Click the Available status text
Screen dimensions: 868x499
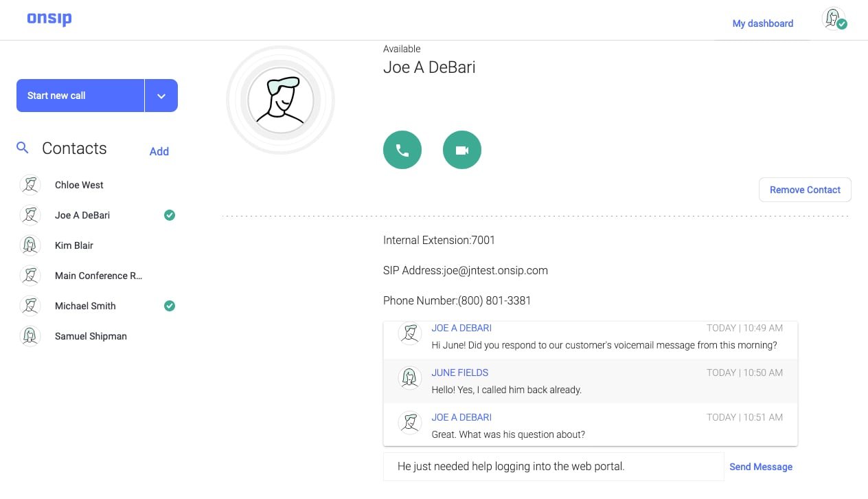(402, 49)
